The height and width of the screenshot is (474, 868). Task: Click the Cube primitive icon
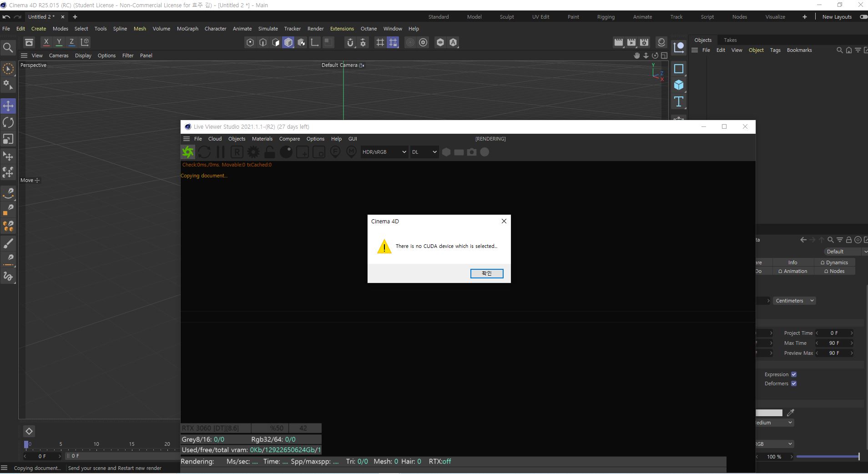(679, 85)
